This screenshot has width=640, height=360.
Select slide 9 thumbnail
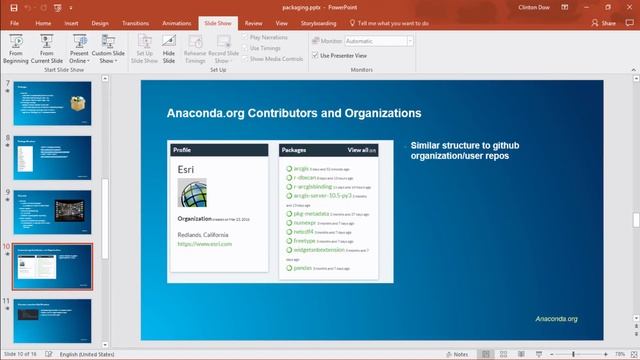[x=52, y=212]
